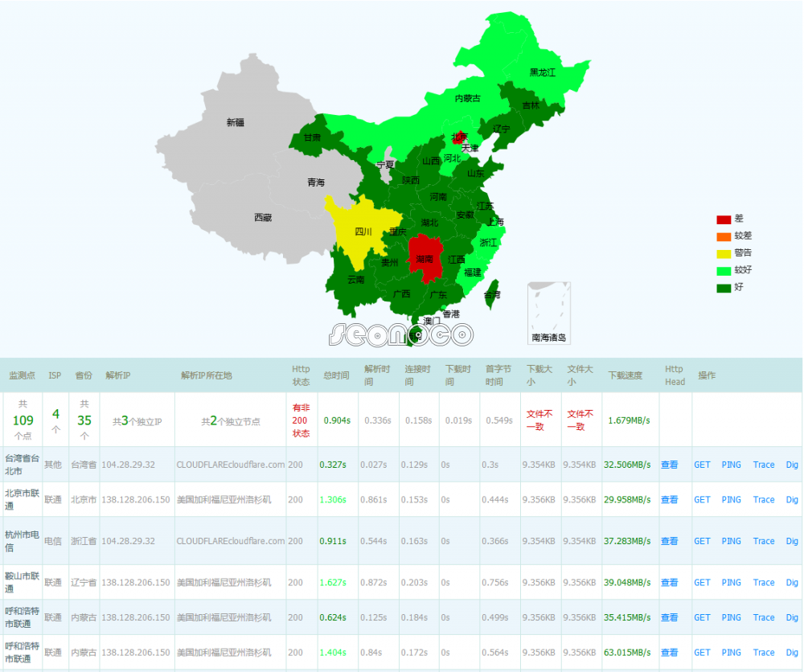
Task: Click the gray Xinjiang region on map
Action: tap(235, 122)
